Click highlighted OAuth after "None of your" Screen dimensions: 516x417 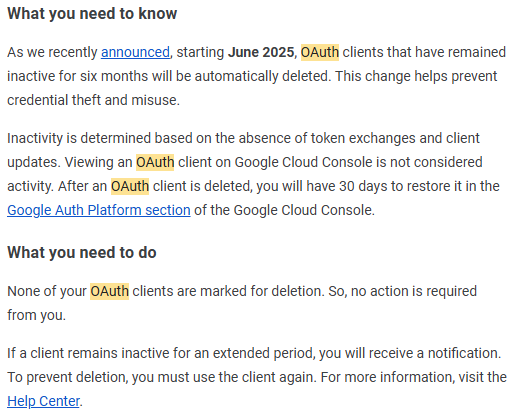pyautogui.click(x=109, y=291)
